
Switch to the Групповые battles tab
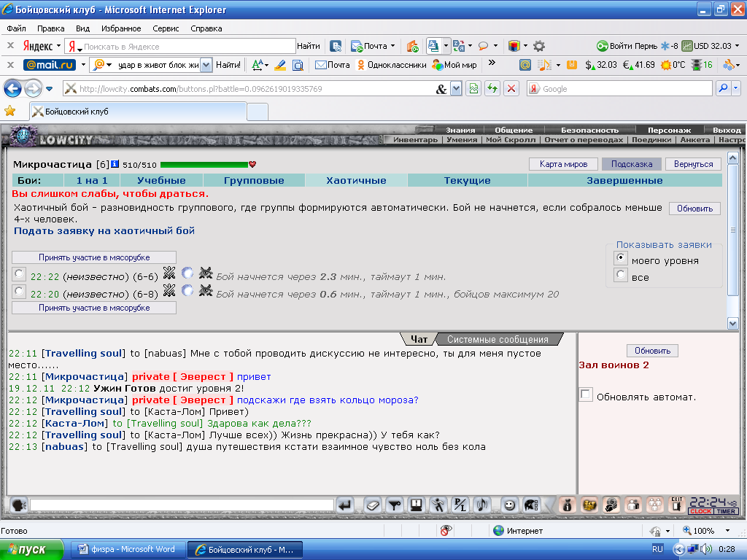pyautogui.click(x=254, y=181)
